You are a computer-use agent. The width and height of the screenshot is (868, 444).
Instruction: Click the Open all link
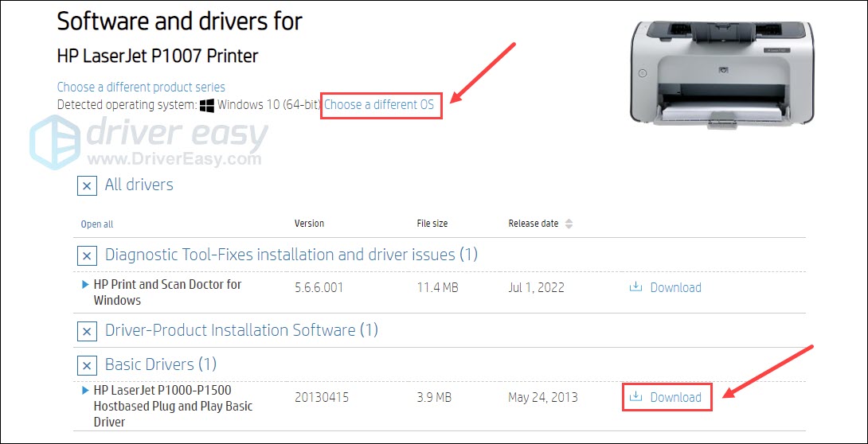point(97,224)
